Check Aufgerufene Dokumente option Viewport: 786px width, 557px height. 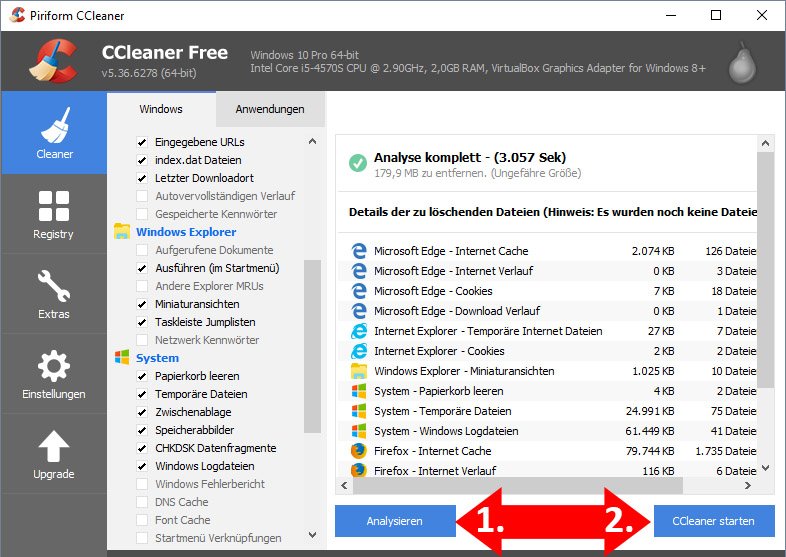142,250
